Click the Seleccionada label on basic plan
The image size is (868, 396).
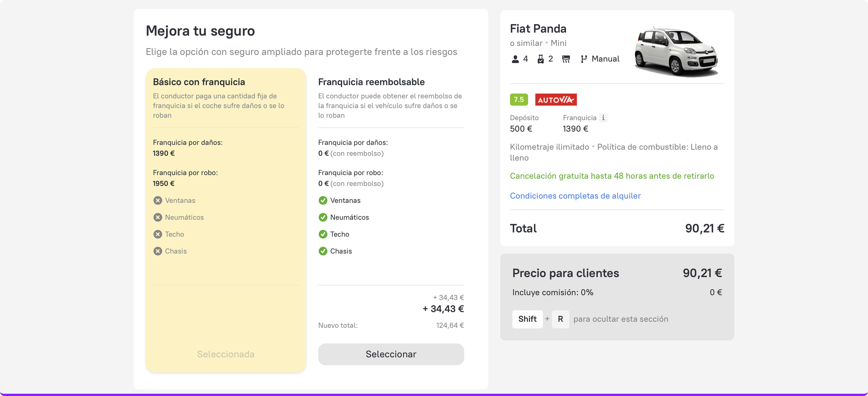[226, 354]
